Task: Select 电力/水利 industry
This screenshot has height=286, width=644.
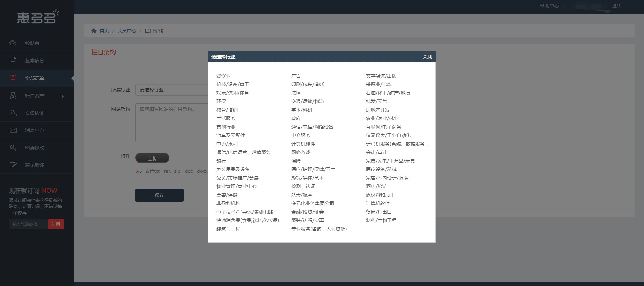Action: click(x=227, y=144)
